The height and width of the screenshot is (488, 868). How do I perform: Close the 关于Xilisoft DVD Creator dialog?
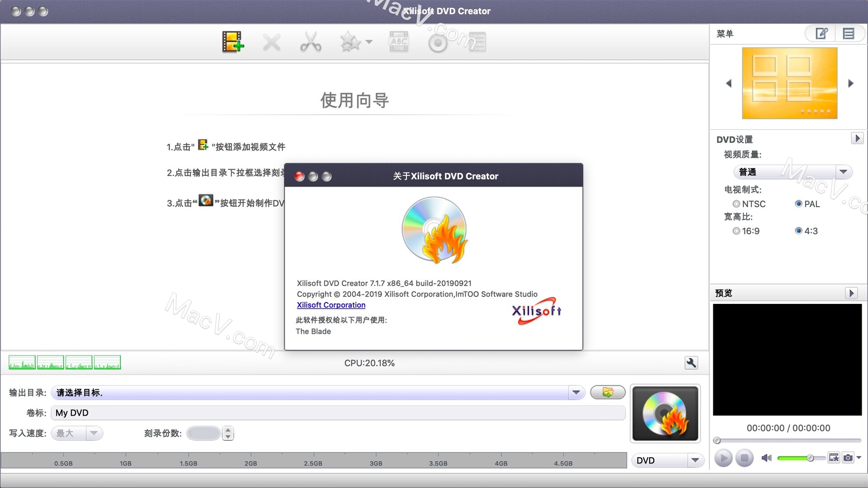click(x=299, y=176)
